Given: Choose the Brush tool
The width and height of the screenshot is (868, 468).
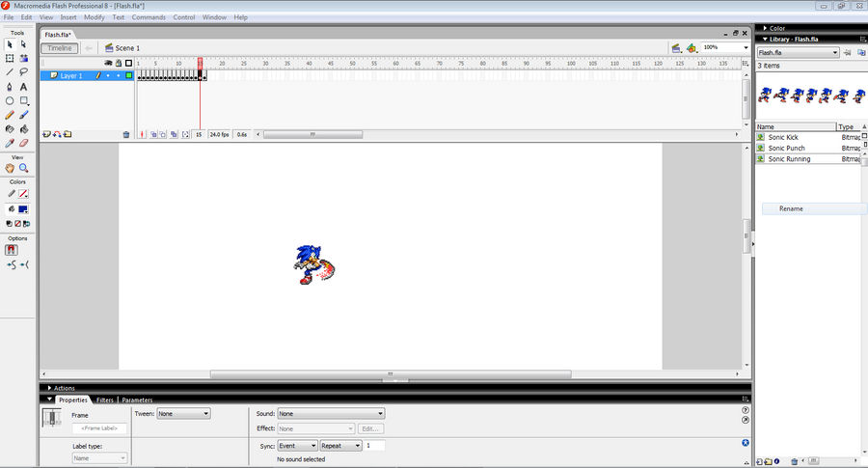Looking at the screenshot, I should tap(23, 115).
